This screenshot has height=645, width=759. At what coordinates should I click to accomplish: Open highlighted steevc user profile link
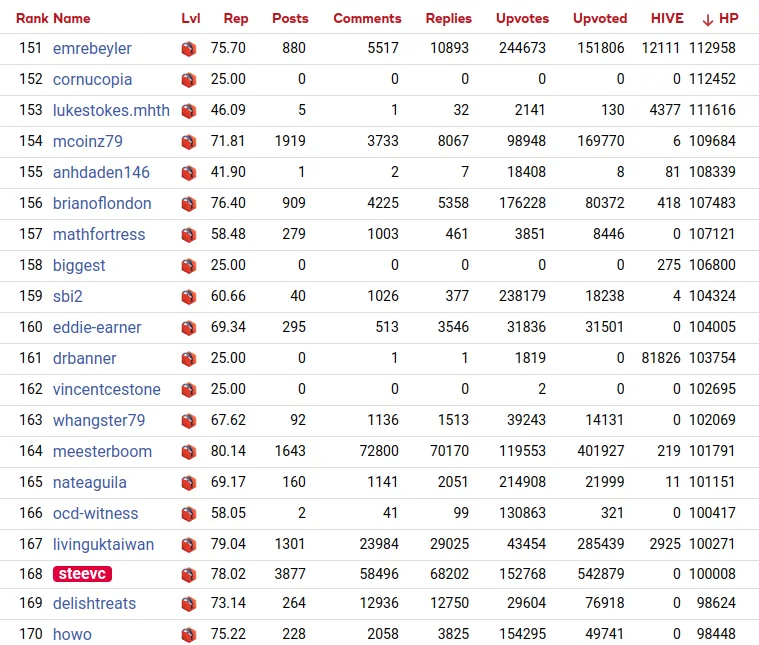click(82, 574)
